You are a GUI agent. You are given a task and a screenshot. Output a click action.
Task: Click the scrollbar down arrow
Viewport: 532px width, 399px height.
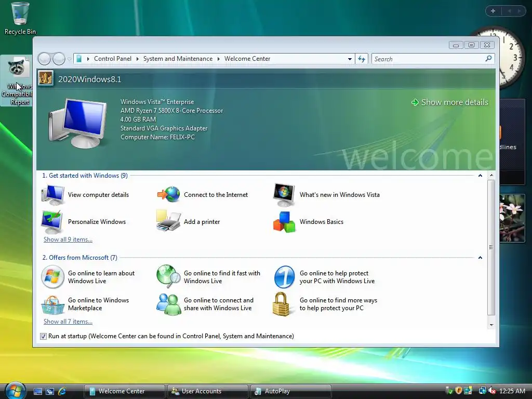pyautogui.click(x=491, y=325)
